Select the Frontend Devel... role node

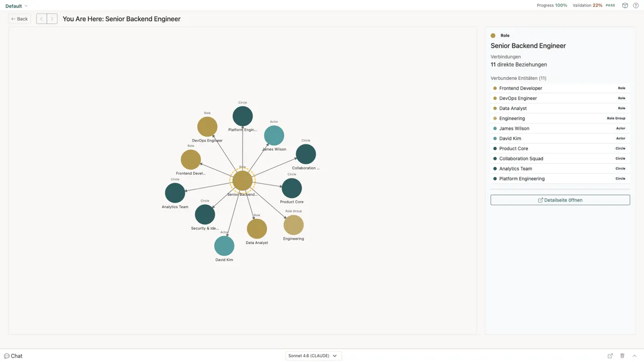pos(191,160)
